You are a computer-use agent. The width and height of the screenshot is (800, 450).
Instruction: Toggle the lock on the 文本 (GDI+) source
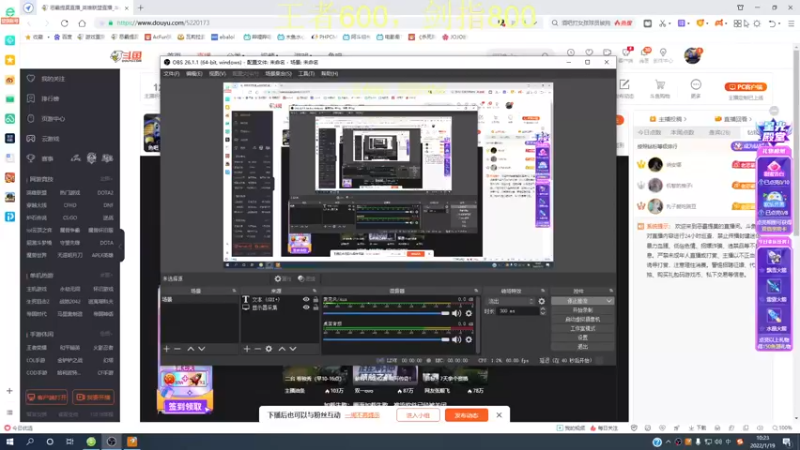pos(315,299)
